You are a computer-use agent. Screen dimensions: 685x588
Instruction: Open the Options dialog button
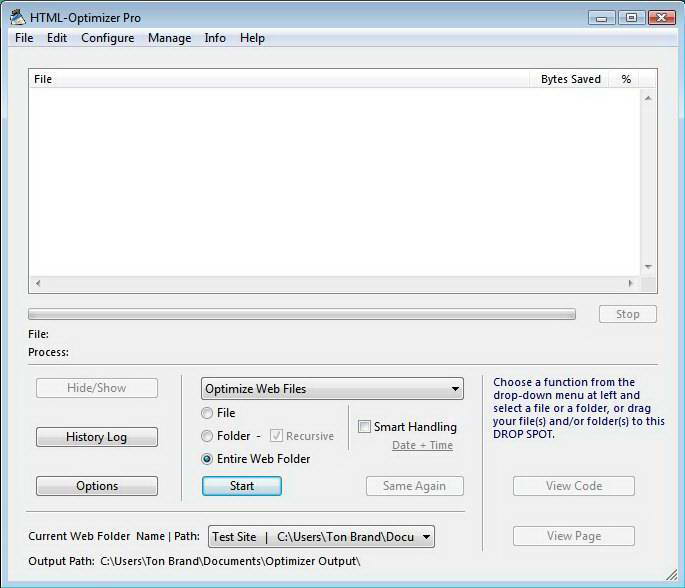[97, 486]
